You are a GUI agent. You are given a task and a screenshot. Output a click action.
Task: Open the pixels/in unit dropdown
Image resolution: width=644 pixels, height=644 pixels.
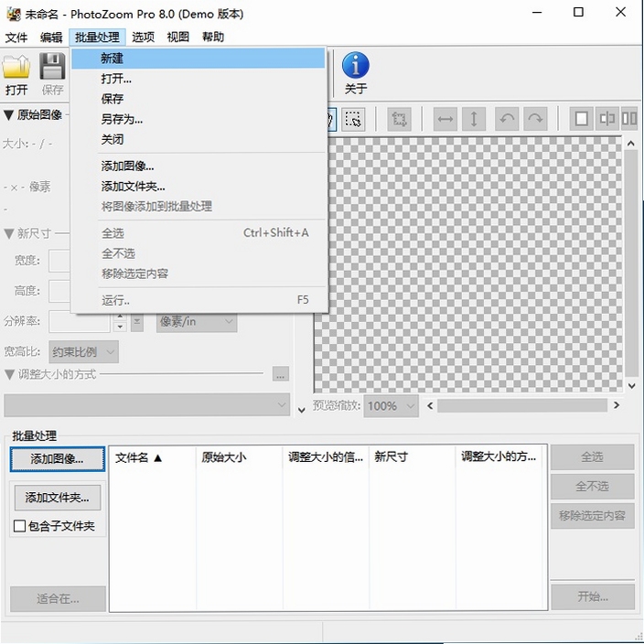(x=197, y=322)
